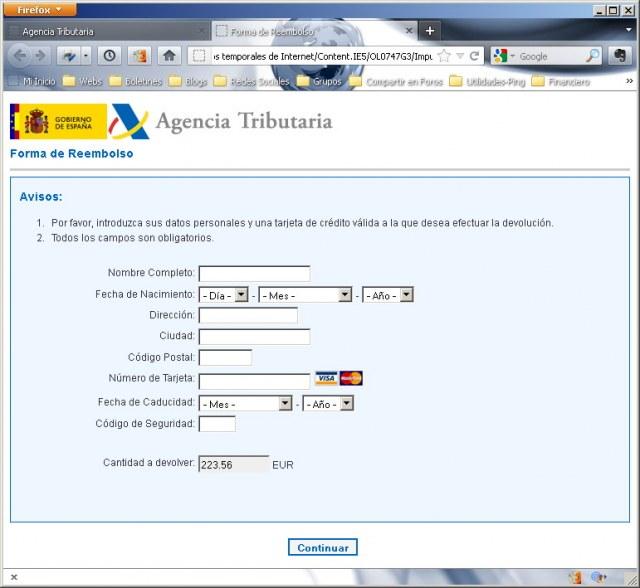Click the Visa card icon
Viewport: 640px width, 588px height.
coord(326,378)
